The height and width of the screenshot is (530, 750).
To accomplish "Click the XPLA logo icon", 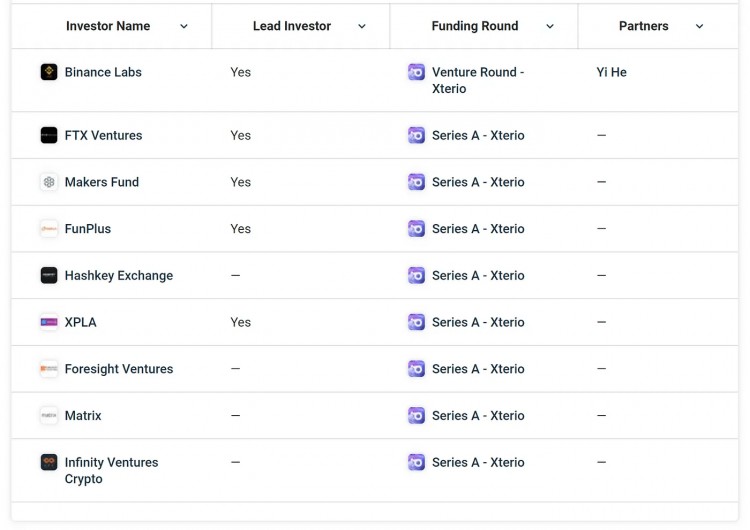I will click(x=49, y=322).
